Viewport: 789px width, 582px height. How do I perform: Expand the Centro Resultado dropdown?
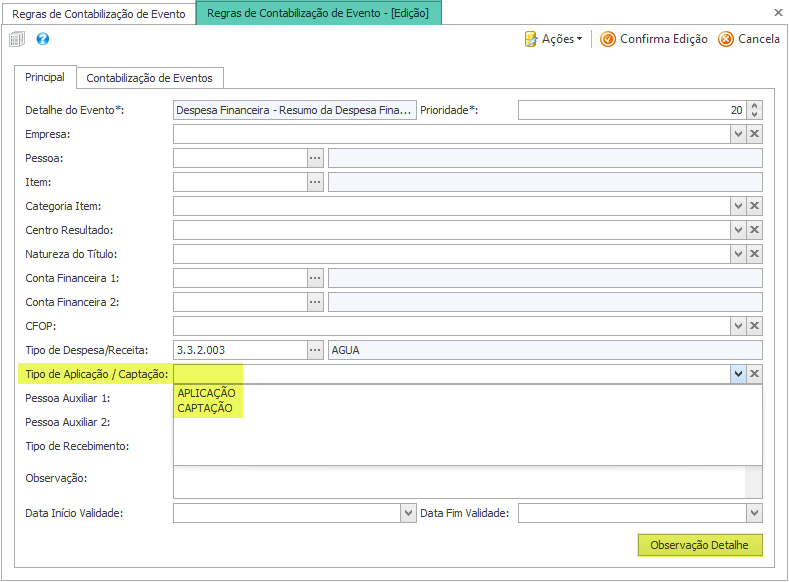pyautogui.click(x=738, y=230)
